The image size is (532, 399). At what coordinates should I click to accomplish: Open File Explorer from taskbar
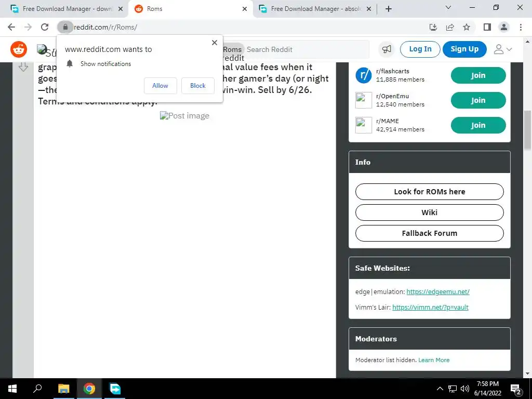(63, 389)
